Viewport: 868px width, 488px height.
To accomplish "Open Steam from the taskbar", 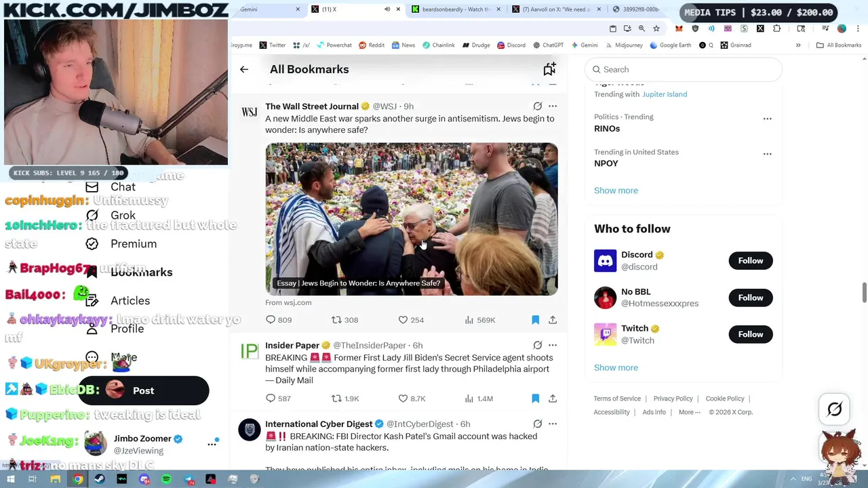I will tap(100, 479).
